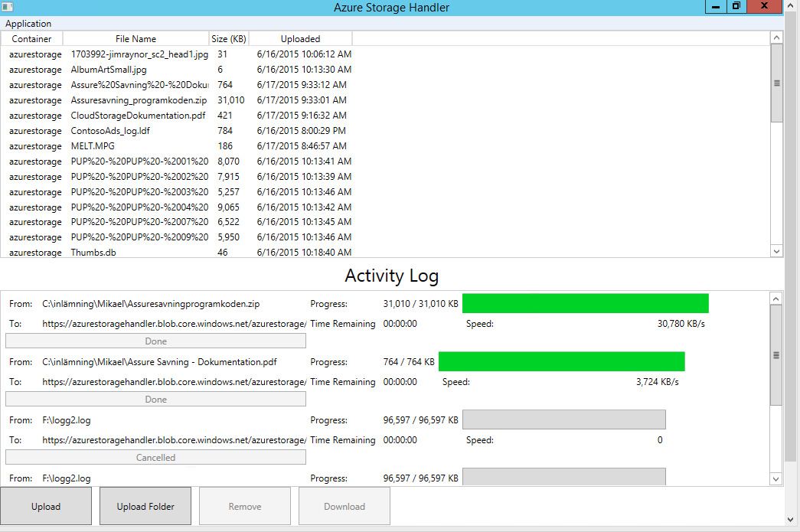800x532 pixels.
Task: Select file Assuresavning_programkoden.zip
Action: click(139, 100)
